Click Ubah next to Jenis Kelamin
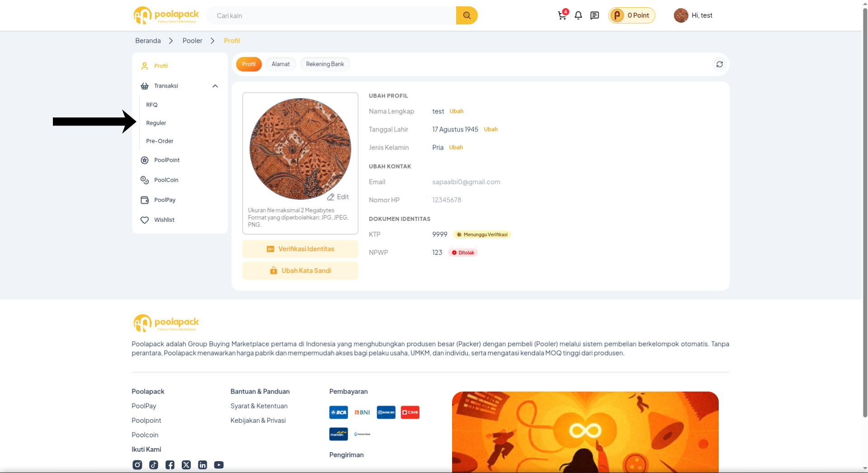 (456, 147)
